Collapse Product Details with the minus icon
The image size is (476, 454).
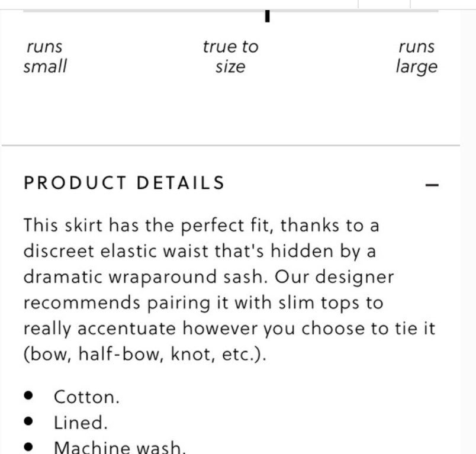tap(432, 185)
